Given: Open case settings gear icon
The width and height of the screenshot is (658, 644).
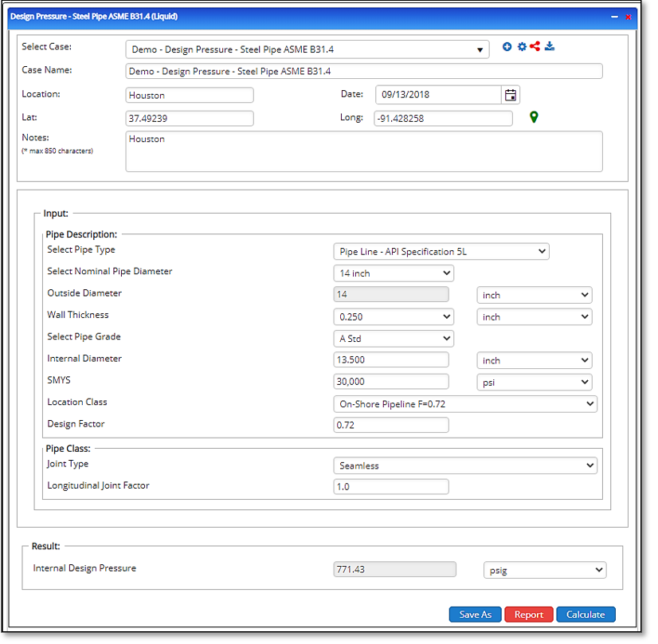Looking at the screenshot, I should [522, 47].
